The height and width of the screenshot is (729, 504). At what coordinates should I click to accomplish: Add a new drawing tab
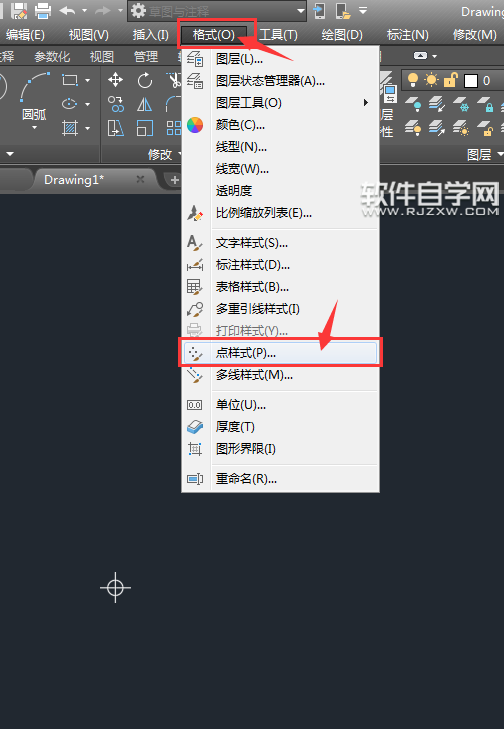tap(174, 180)
